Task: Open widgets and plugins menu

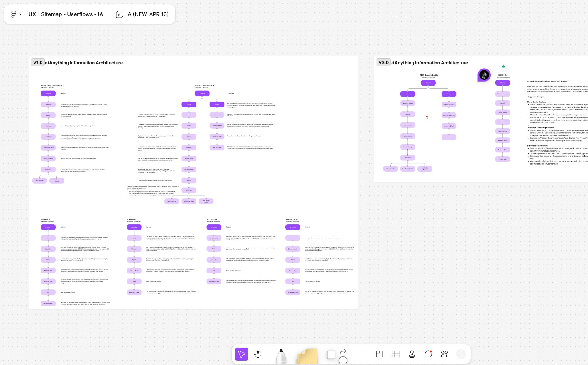Action: pyautogui.click(x=444, y=354)
